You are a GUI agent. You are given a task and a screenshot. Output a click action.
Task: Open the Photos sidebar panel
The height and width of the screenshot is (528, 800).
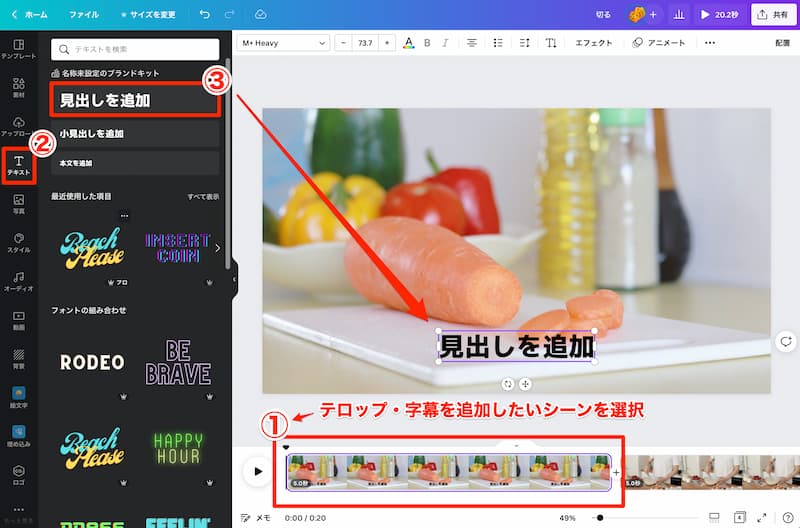click(18, 204)
